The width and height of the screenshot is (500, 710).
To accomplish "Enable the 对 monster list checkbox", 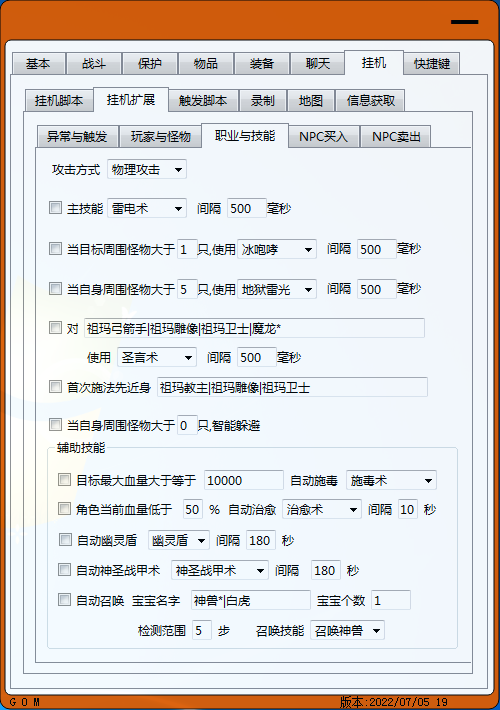I will tap(55, 328).
